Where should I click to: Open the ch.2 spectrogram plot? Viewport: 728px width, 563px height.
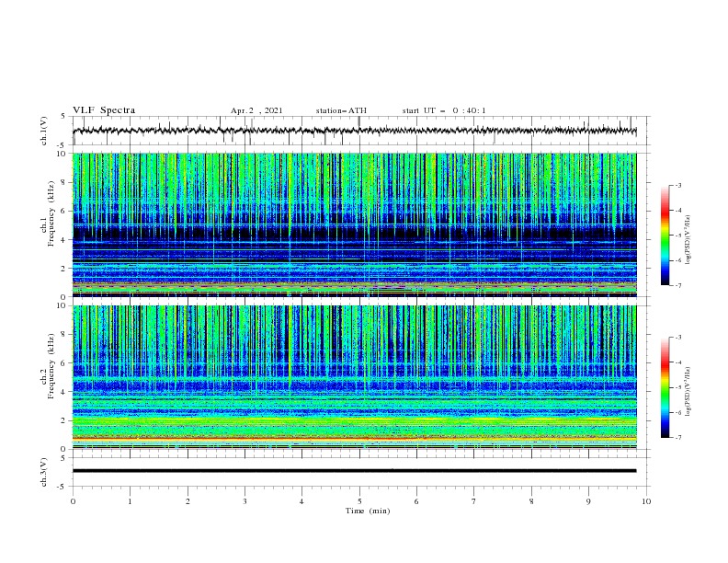355,377
